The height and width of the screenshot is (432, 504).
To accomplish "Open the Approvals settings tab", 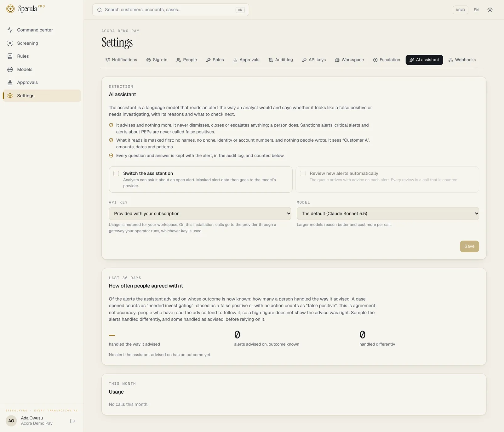I will point(246,60).
